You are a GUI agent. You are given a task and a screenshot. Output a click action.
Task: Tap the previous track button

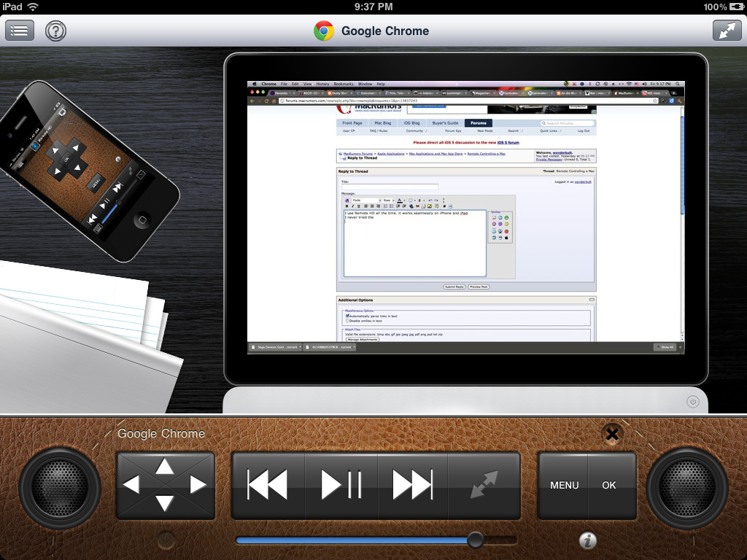click(x=268, y=485)
